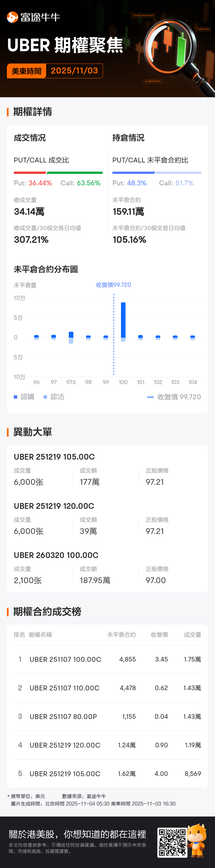Click the Futu Niuniu logo icon
Viewport: 215px width, 868px height.
coord(13,17)
